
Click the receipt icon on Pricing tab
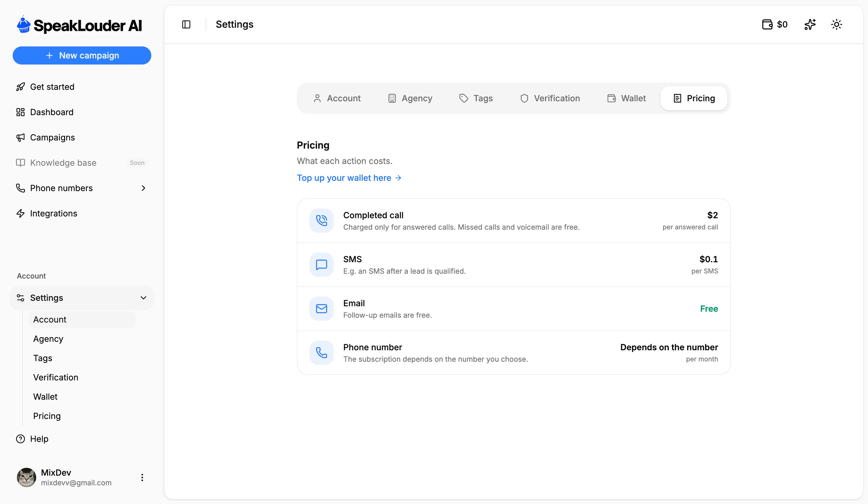677,99
